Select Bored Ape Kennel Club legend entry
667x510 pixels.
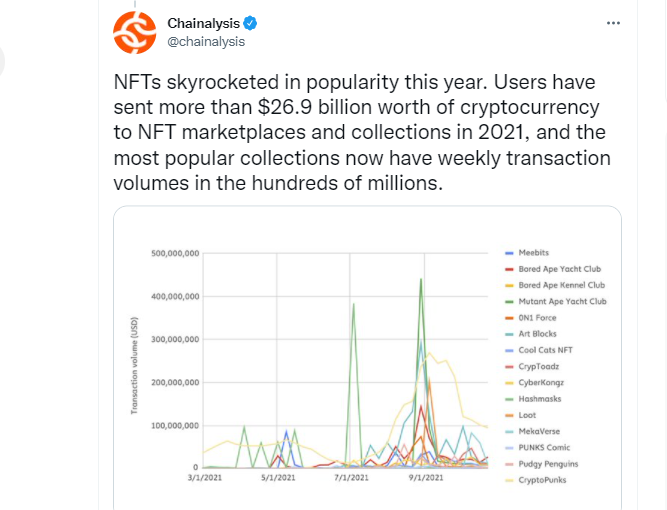(555, 285)
